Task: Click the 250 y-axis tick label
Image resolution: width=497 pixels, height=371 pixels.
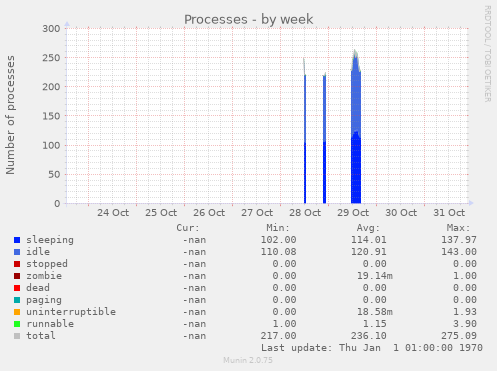Action: pyautogui.click(x=51, y=58)
